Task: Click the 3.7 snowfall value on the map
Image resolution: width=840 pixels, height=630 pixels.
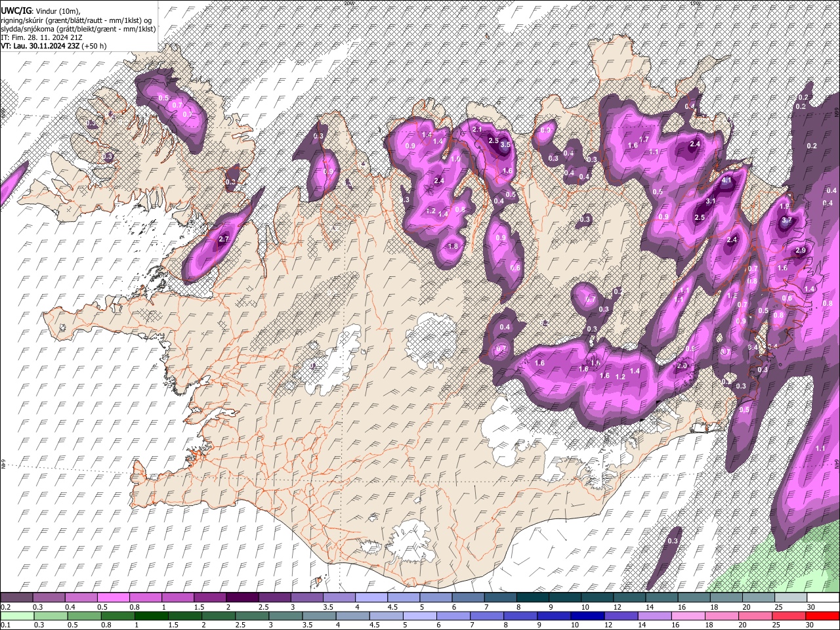Action: [x=787, y=220]
